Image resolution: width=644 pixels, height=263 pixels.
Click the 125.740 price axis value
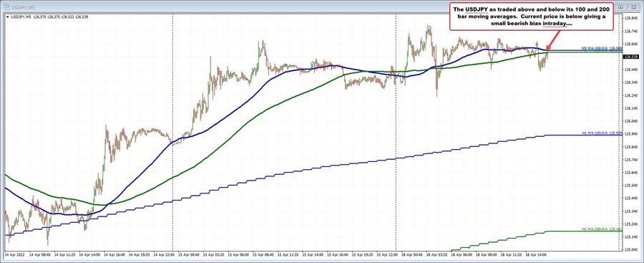point(630,160)
